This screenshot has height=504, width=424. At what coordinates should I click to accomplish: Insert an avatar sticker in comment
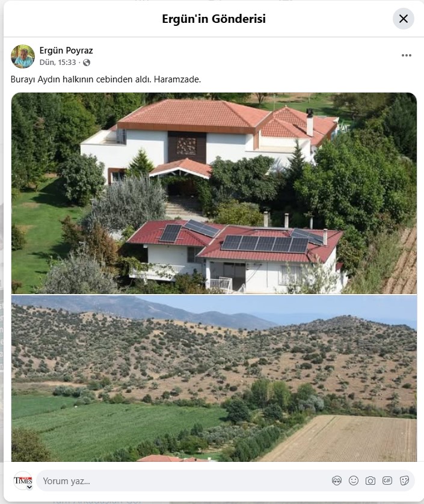pos(337,481)
